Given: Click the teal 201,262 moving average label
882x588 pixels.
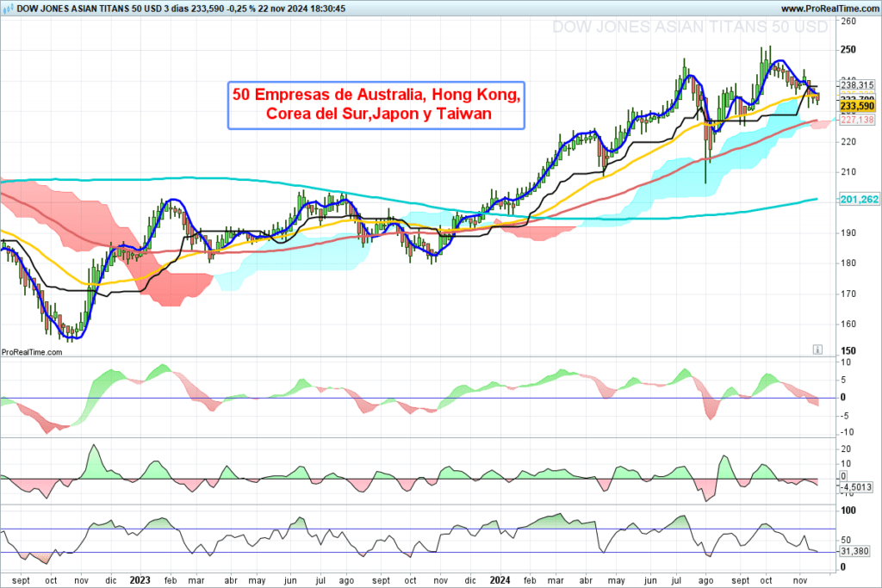Looking at the screenshot, I should point(859,200).
